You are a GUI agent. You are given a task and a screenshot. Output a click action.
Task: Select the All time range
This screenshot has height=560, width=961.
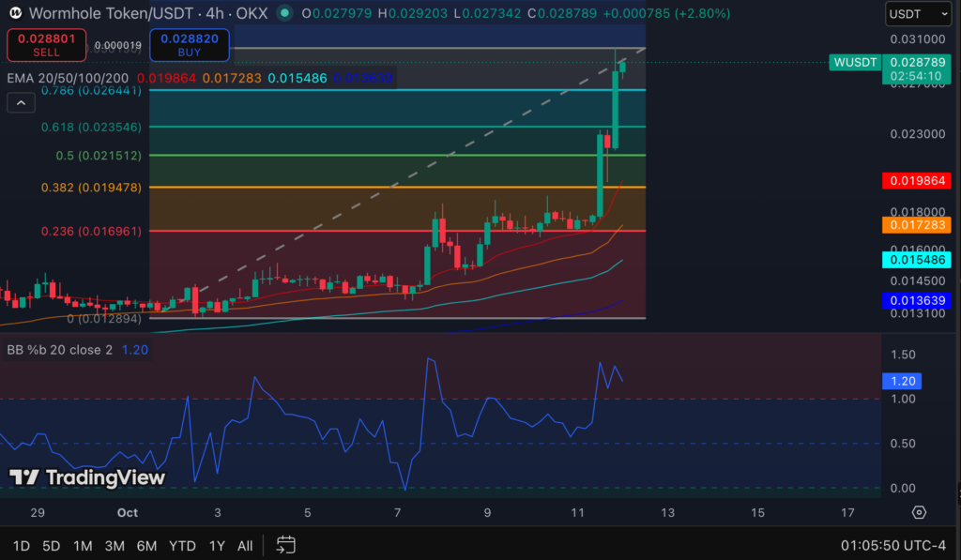coord(245,545)
